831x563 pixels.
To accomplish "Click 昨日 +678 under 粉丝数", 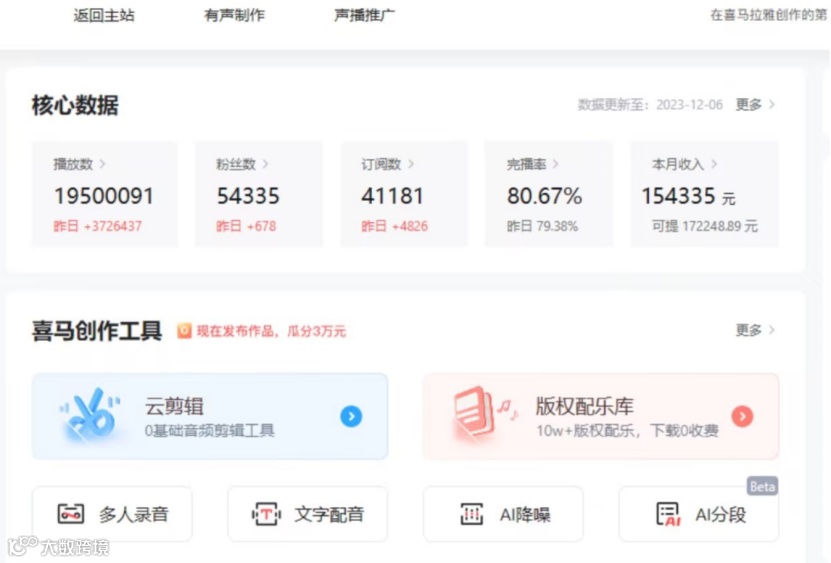I will (x=246, y=226).
